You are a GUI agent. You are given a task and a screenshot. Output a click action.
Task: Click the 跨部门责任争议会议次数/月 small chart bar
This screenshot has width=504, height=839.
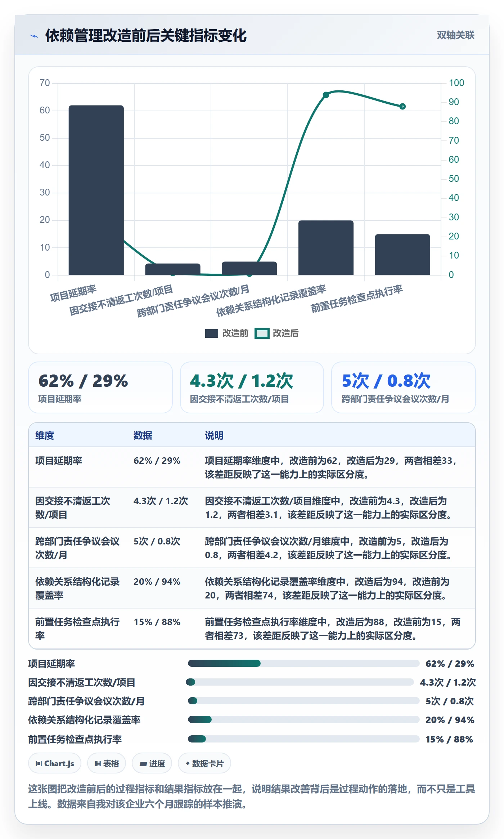(249, 268)
